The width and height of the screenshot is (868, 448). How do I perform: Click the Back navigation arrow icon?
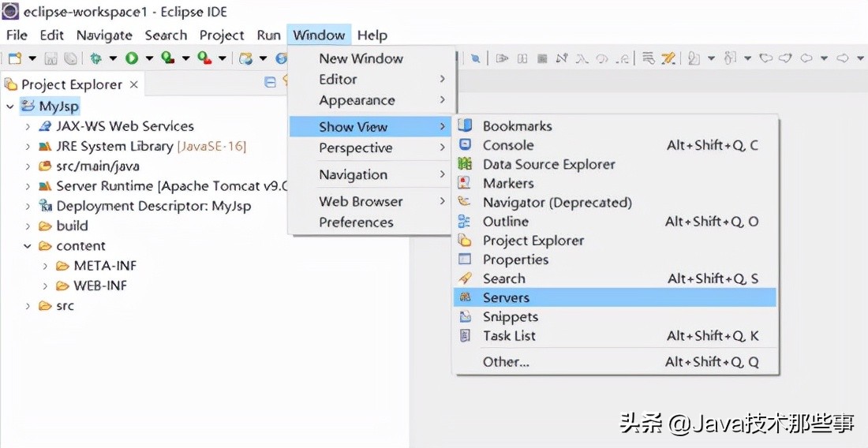pyautogui.click(x=806, y=58)
